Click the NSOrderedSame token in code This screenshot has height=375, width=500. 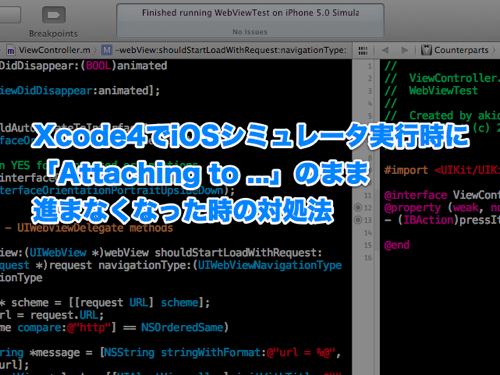tap(182, 327)
